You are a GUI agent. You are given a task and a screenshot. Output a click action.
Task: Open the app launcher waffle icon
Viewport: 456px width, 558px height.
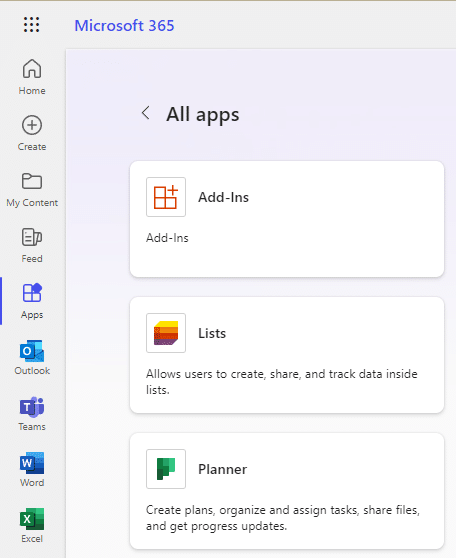[32, 25]
